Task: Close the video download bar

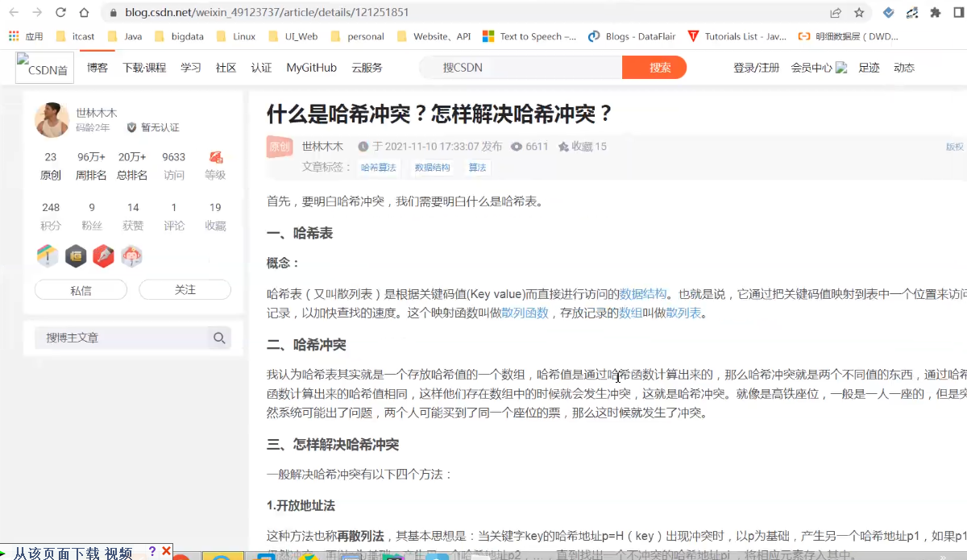Action: 166,551
